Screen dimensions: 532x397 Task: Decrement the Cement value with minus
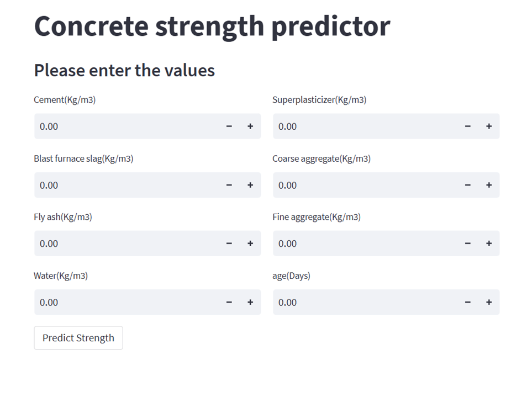(x=229, y=126)
